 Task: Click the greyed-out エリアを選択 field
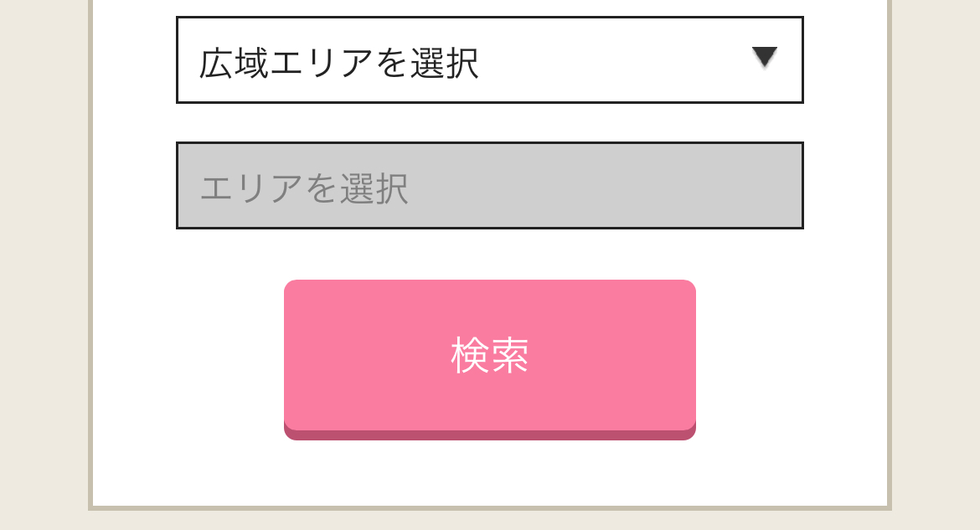click(489, 185)
